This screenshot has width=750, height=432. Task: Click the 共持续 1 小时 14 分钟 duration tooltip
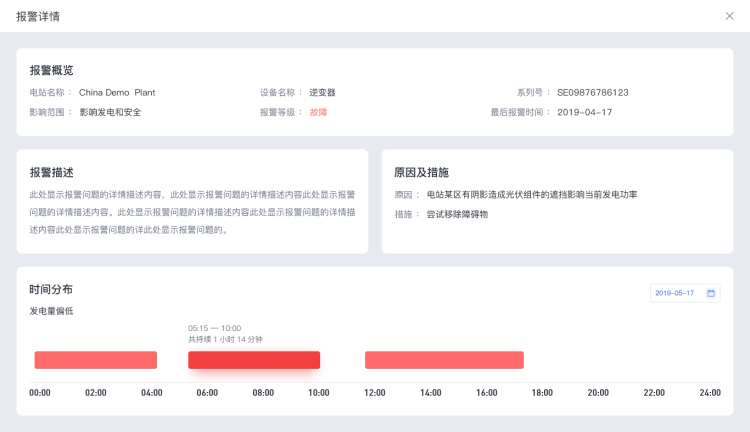pos(225,339)
